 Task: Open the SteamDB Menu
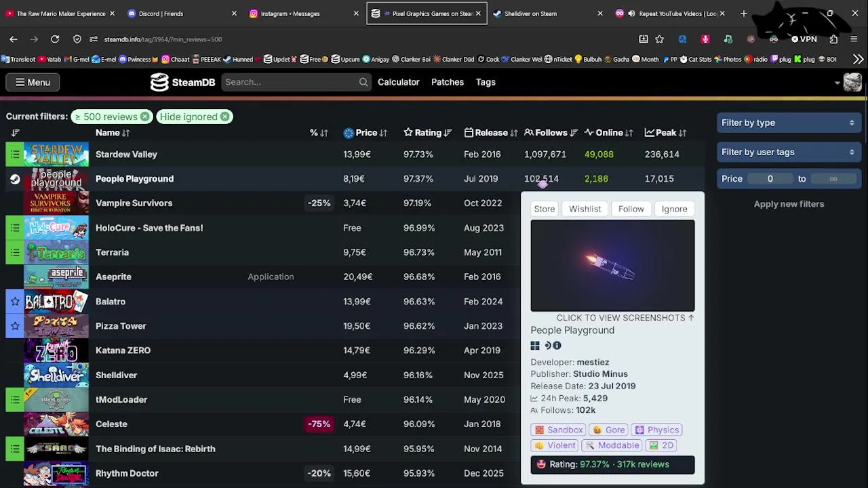coord(32,82)
